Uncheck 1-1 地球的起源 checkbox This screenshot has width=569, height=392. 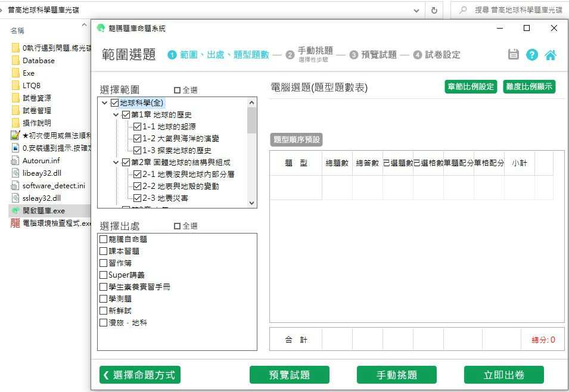coord(137,127)
